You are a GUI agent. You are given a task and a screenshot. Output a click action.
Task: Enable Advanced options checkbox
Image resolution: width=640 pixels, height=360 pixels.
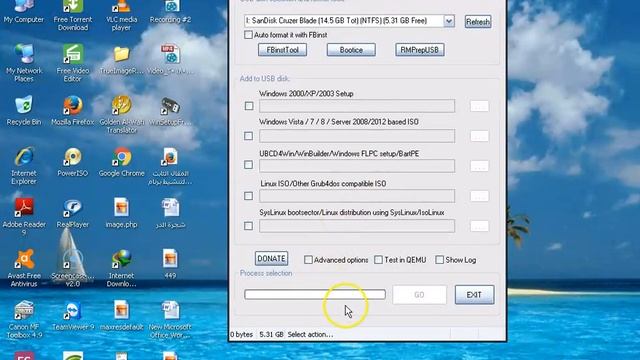click(308, 260)
